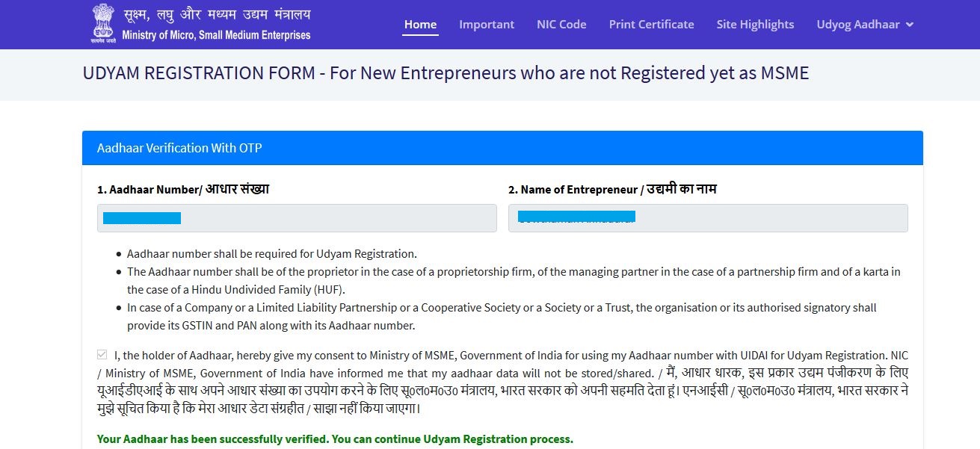Click the Ministry of MSME emblem logo
This screenshot has height=449, width=980.
pyautogui.click(x=102, y=22)
